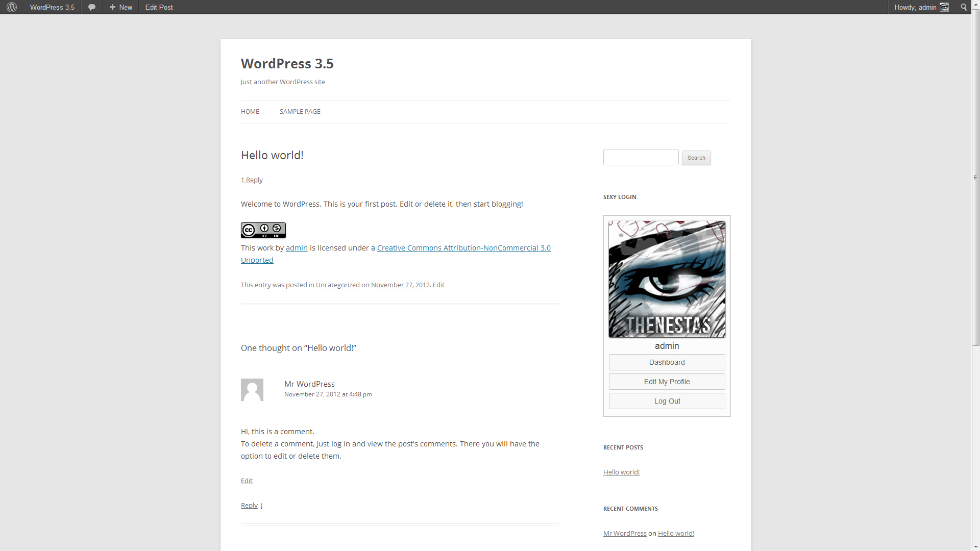The width and height of the screenshot is (980, 551).
Task: Click Mr WordPress in Recent Comments
Action: pyautogui.click(x=625, y=533)
